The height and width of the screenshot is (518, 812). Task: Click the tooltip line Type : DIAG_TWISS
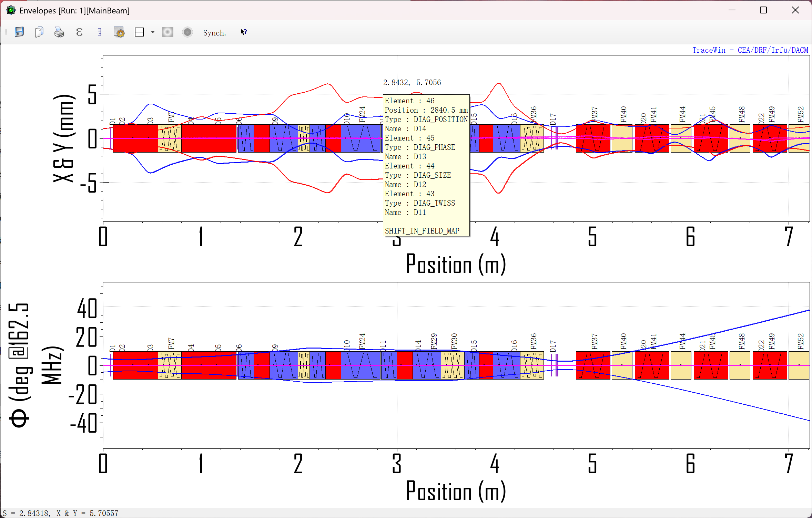click(420, 203)
